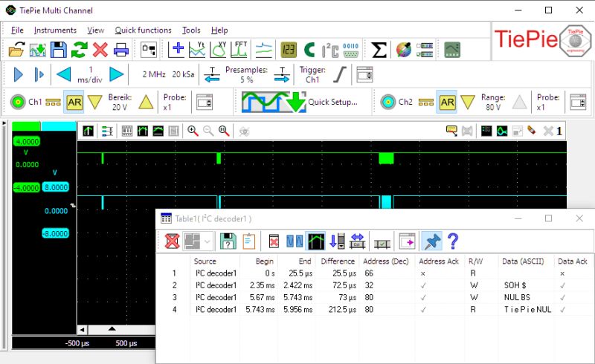Click the Data (ASCII) column header

[x=523, y=261]
